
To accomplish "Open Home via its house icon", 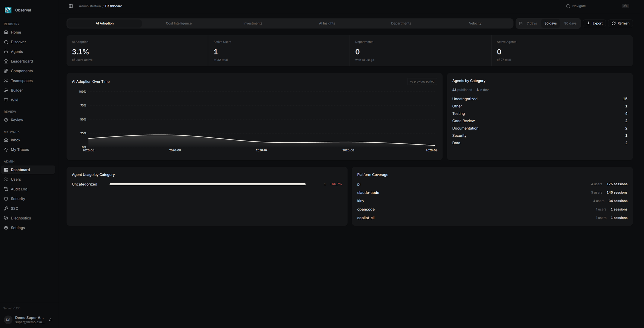I will (x=6, y=32).
